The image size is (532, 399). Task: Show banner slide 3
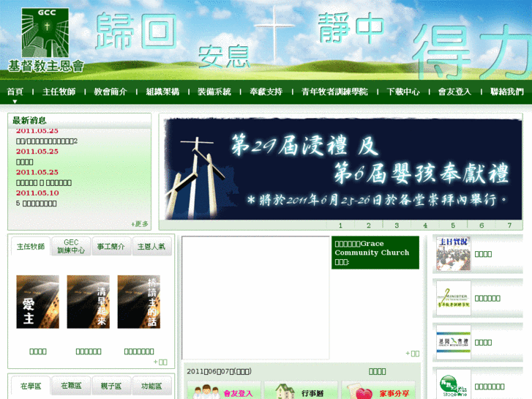pyautogui.click(x=397, y=225)
